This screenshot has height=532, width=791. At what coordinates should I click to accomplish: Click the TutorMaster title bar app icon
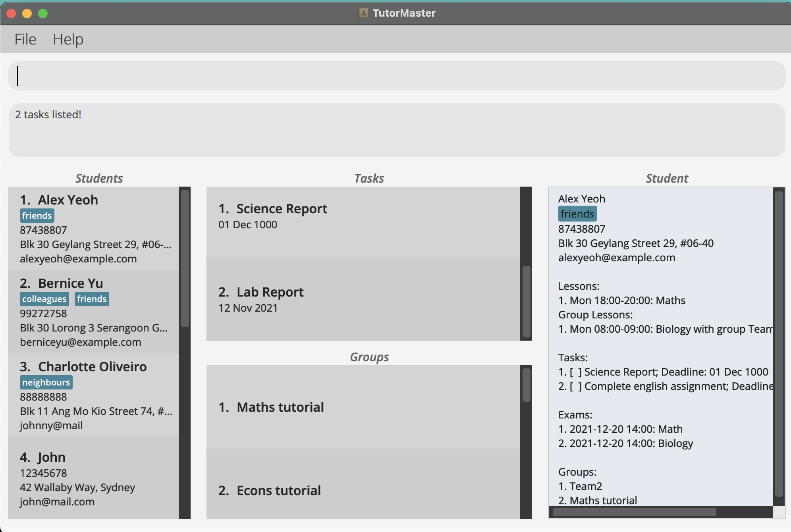363,13
